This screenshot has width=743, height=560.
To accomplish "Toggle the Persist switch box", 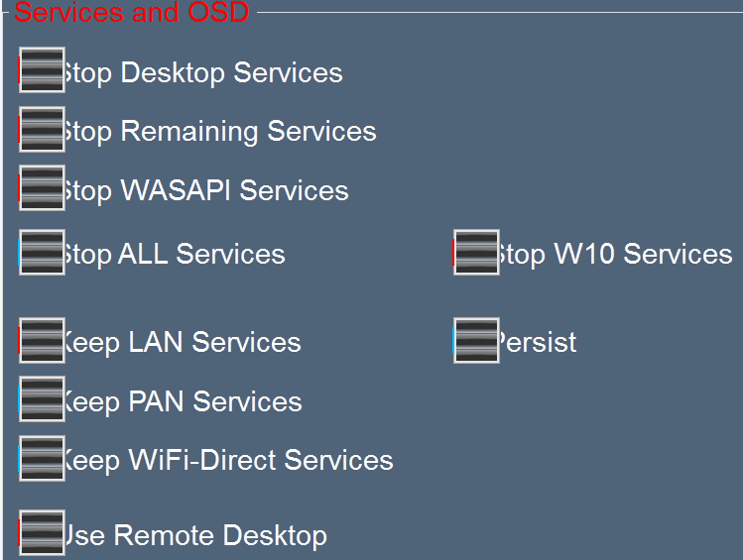I will tap(476, 340).
